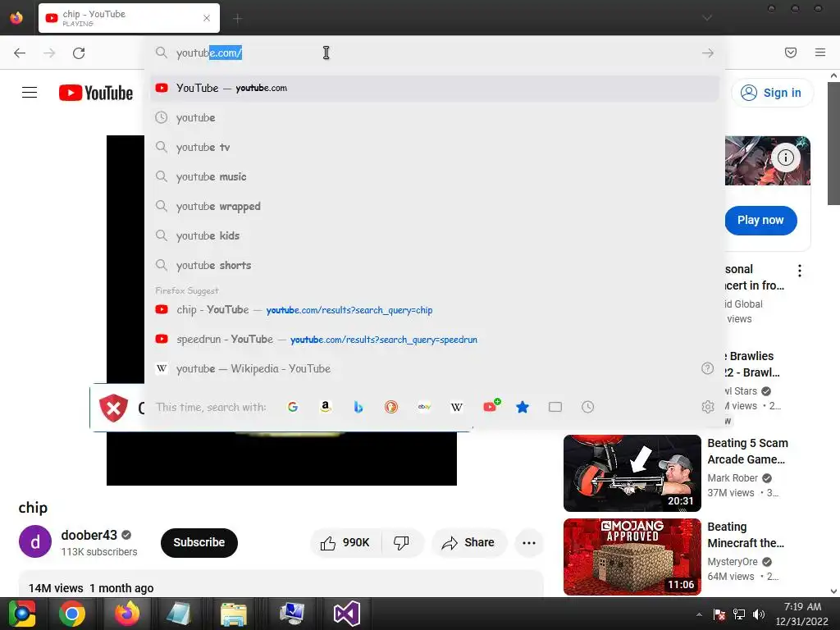Search bookmarks with the star icon

tap(523, 407)
